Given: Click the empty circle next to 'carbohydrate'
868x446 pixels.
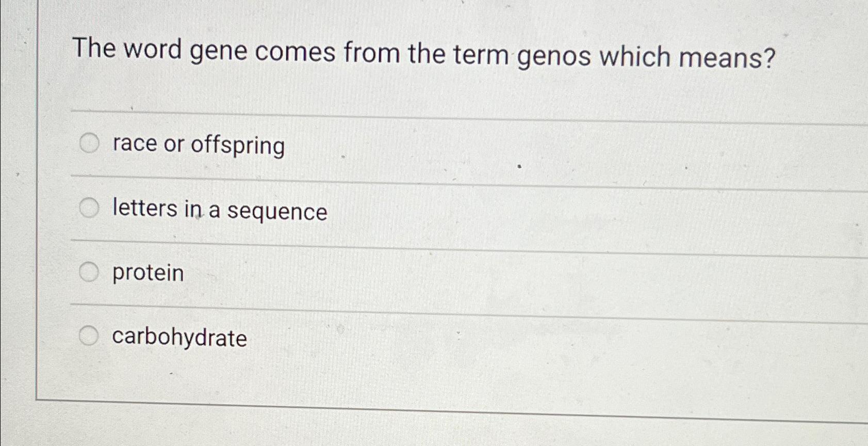Looking at the screenshot, I should click(x=89, y=334).
